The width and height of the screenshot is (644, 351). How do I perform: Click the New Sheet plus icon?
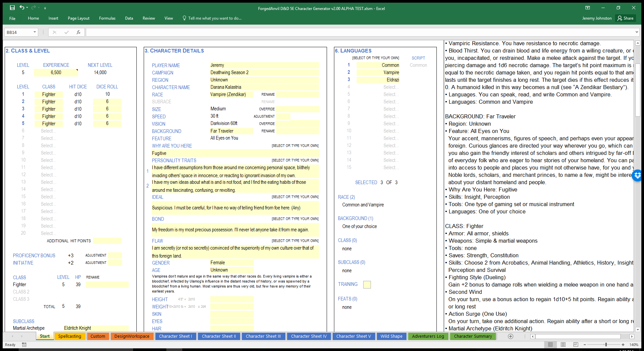(511, 336)
